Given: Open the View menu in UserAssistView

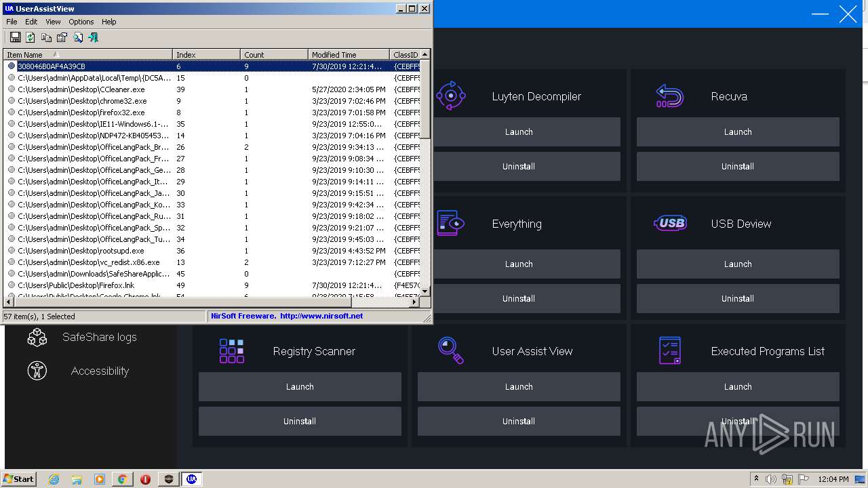Looking at the screenshot, I should [x=53, y=22].
